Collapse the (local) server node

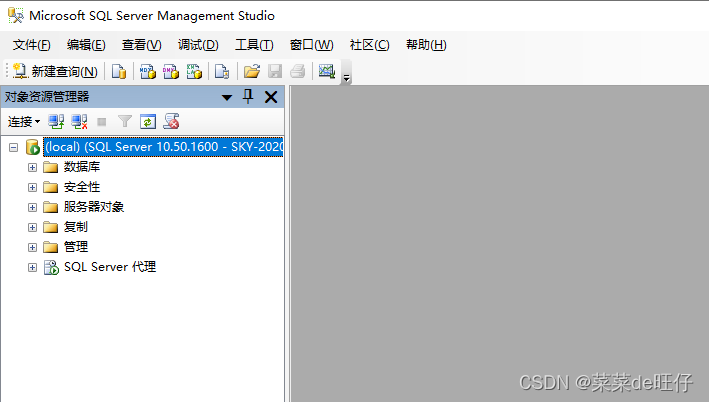[x=14, y=147]
